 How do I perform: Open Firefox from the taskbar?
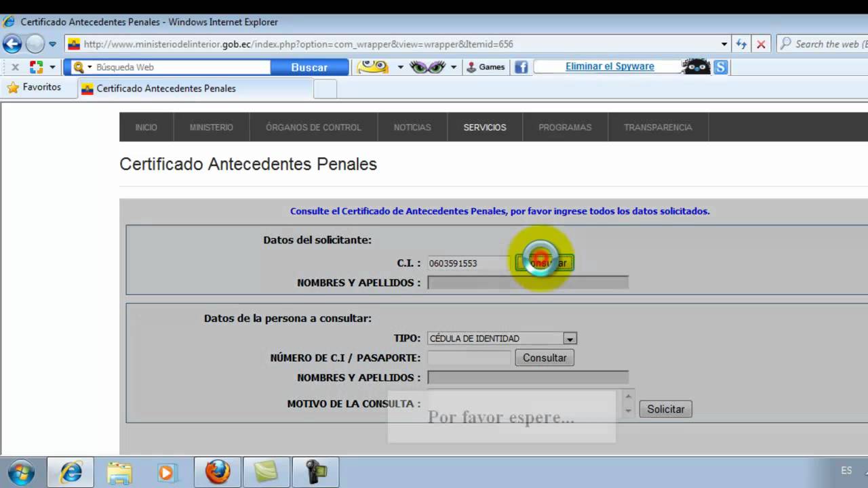coord(217,472)
